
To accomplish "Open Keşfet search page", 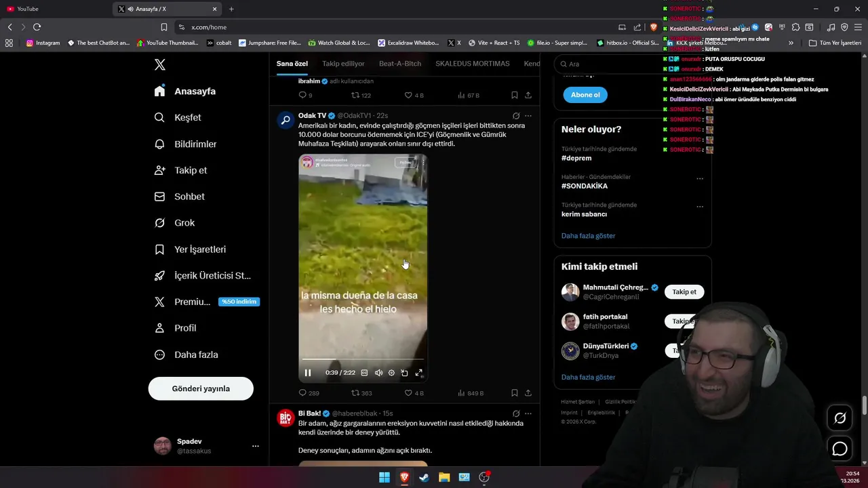I will [178, 117].
